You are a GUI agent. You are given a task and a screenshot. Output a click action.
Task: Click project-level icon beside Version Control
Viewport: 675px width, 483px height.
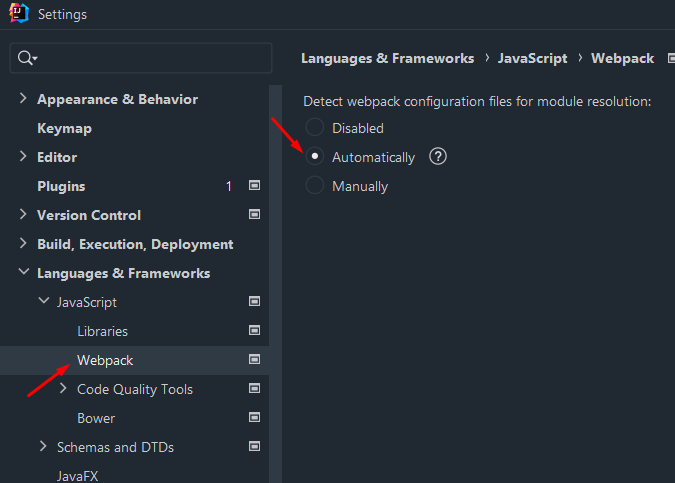[x=254, y=214]
